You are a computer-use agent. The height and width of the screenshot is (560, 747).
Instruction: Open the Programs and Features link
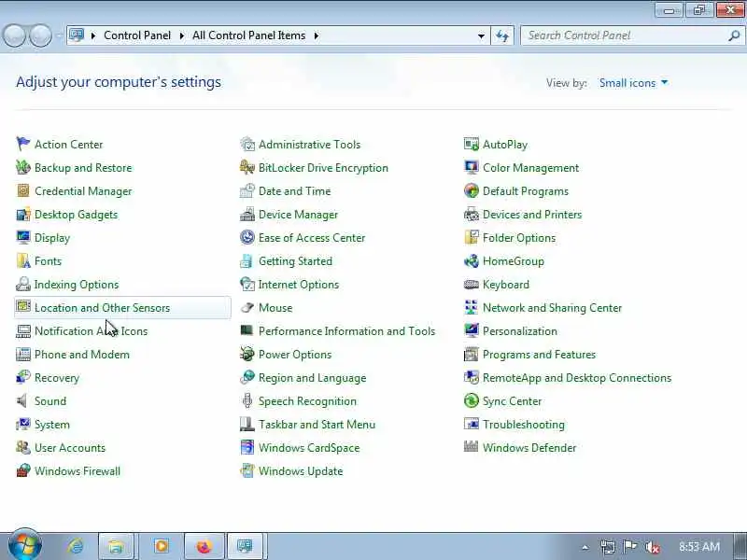click(539, 355)
